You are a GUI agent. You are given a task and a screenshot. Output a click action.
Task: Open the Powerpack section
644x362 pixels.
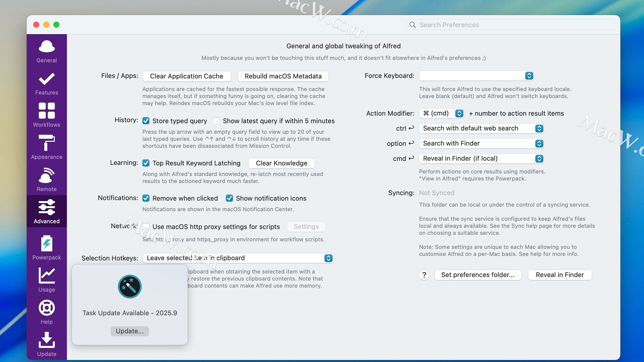(47, 248)
